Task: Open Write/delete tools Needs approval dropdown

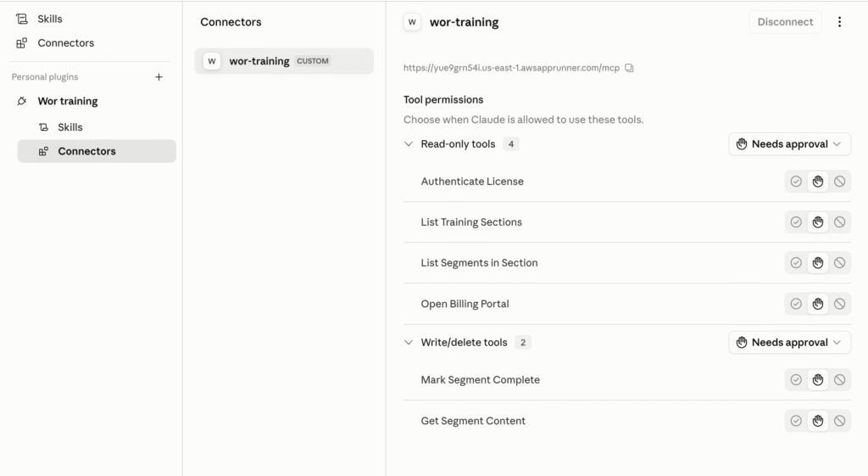Action: 789,343
